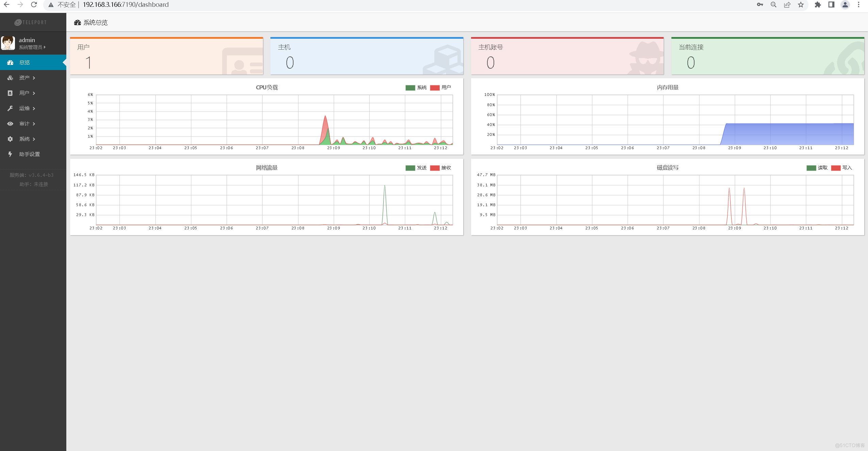Viewport: 868px width, 451px height.
Task: Open the 当前连接 count card
Action: click(768, 56)
